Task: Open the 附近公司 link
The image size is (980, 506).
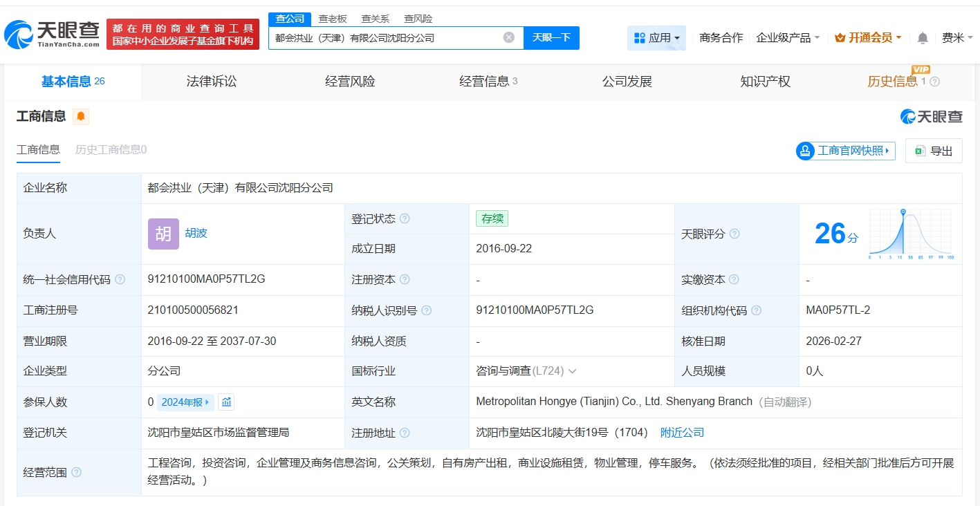Action: pyautogui.click(x=682, y=433)
